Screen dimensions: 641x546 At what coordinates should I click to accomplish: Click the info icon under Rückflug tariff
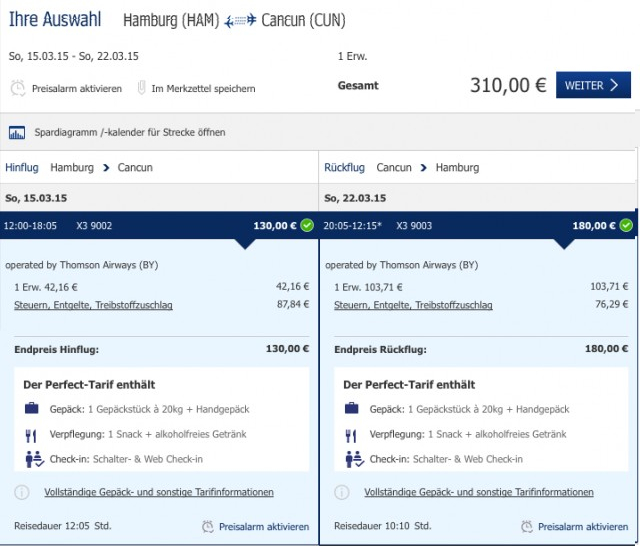point(342,492)
